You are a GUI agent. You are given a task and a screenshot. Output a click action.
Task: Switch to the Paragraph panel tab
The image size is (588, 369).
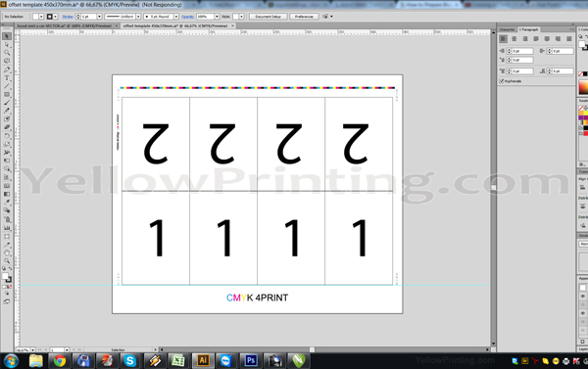[529, 29]
